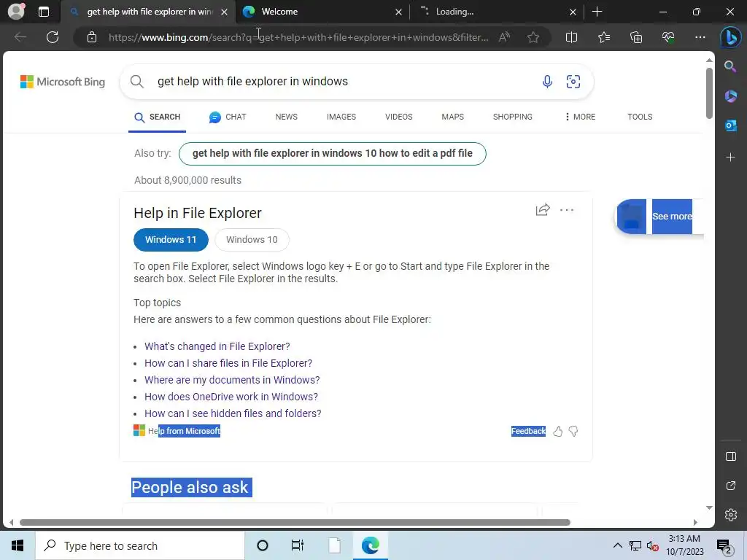The height and width of the screenshot is (560, 747).
Task: Open sidebar settings gear icon
Action: coord(730,515)
